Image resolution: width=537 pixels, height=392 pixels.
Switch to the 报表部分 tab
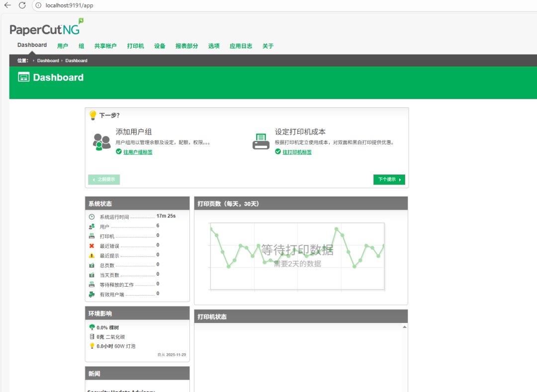[186, 46]
